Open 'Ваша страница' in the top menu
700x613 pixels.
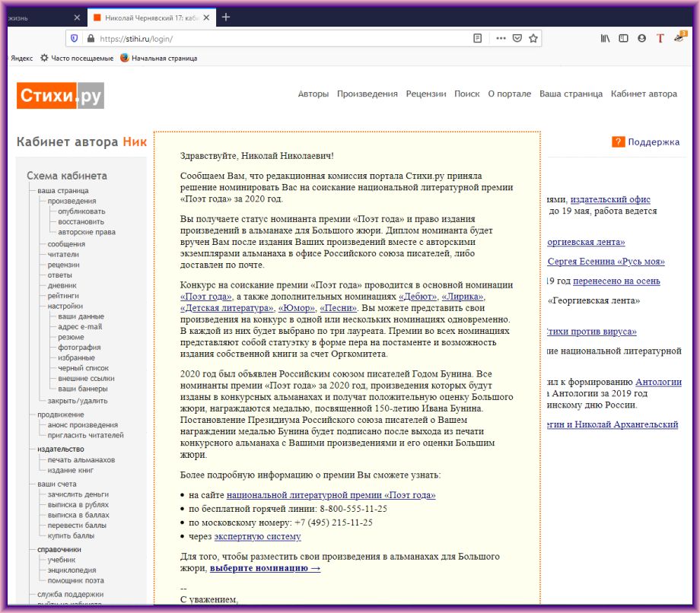pos(571,94)
